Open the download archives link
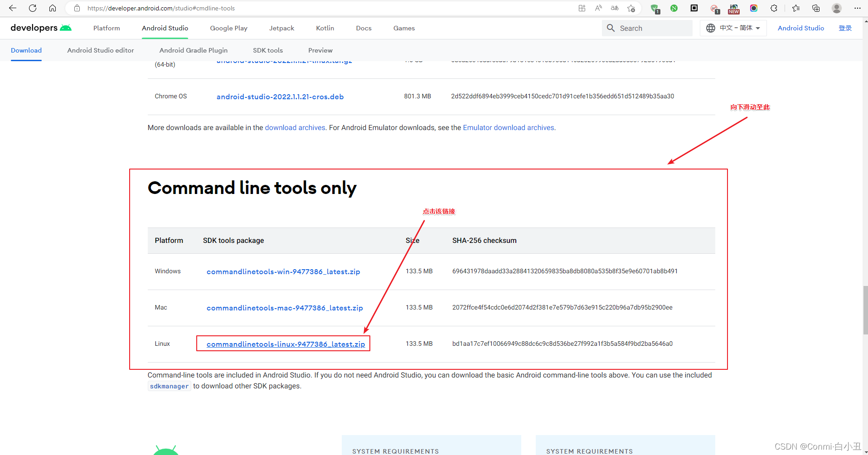The width and height of the screenshot is (868, 455). (x=295, y=128)
